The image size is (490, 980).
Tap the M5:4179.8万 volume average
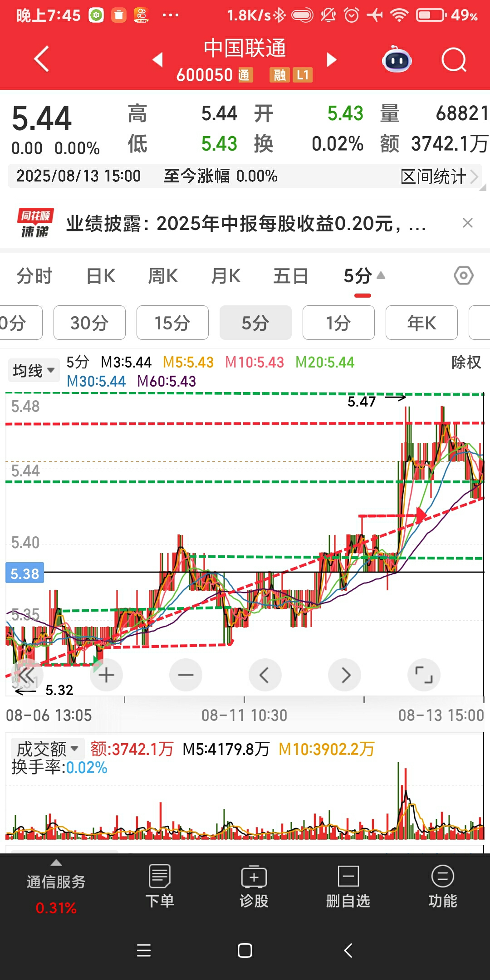coord(226,749)
